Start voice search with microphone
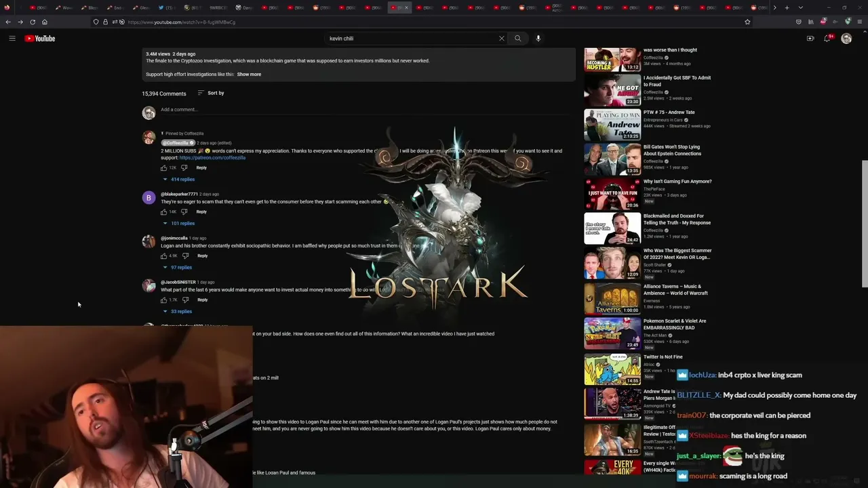This screenshot has width=868, height=488. click(538, 39)
